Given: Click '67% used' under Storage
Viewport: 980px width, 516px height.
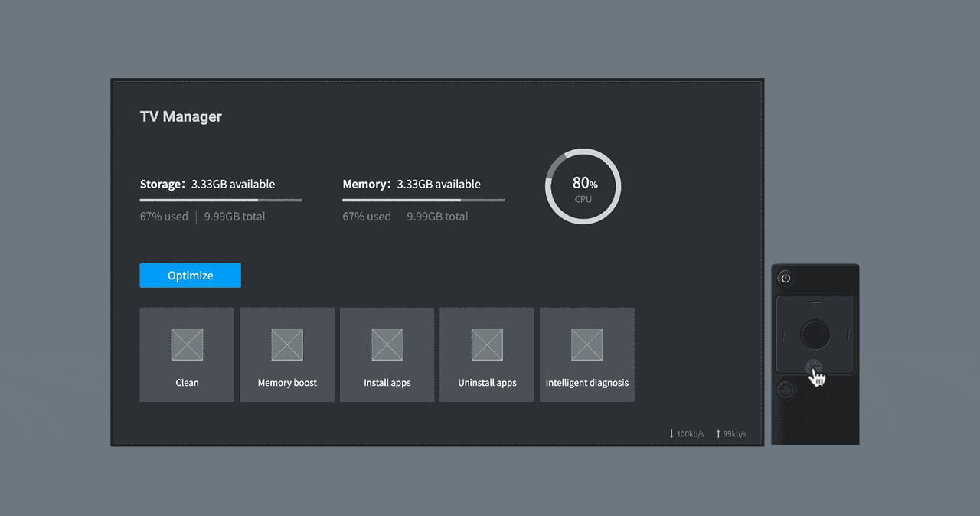Looking at the screenshot, I should (x=164, y=217).
